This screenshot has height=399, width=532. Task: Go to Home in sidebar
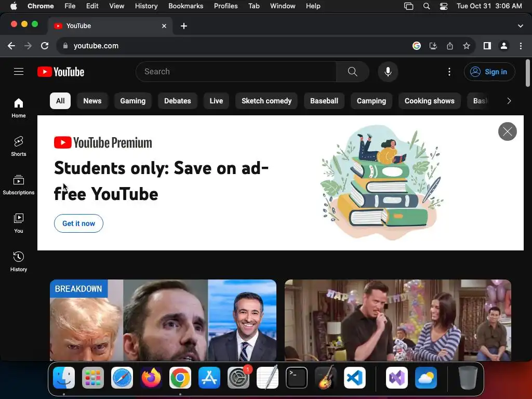click(x=19, y=108)
